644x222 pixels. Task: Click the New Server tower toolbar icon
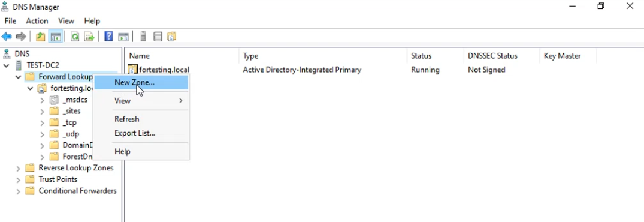143,37
